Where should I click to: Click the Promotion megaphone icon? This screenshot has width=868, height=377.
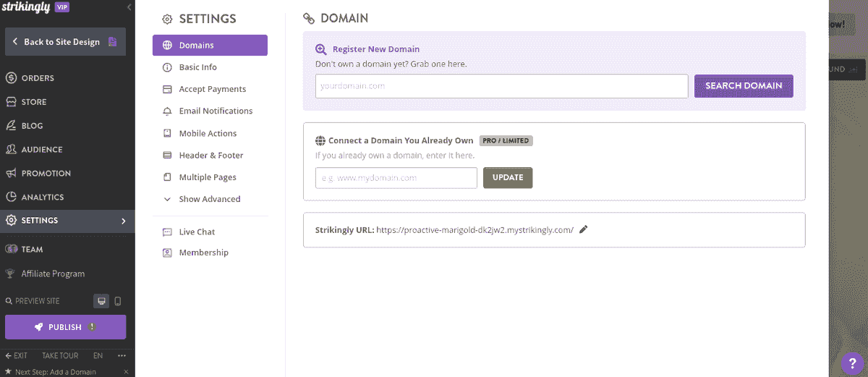11,174
